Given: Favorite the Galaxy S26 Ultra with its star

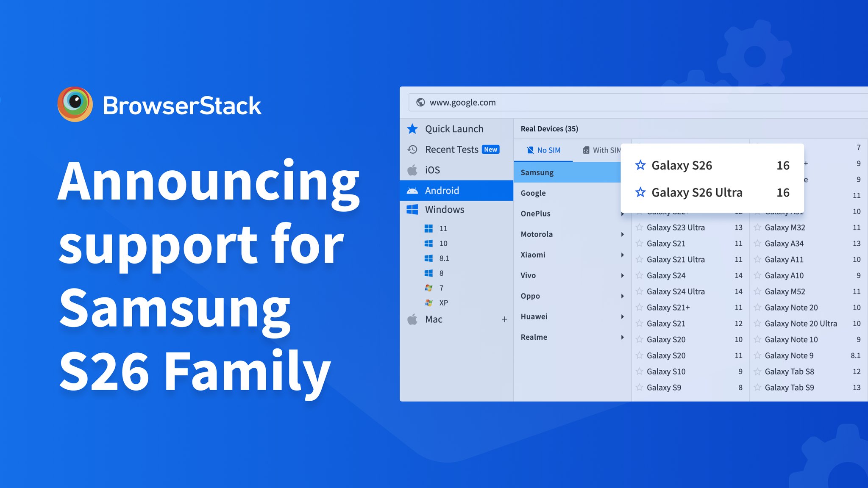Looking at the screenshot, I should coord(640,192).
